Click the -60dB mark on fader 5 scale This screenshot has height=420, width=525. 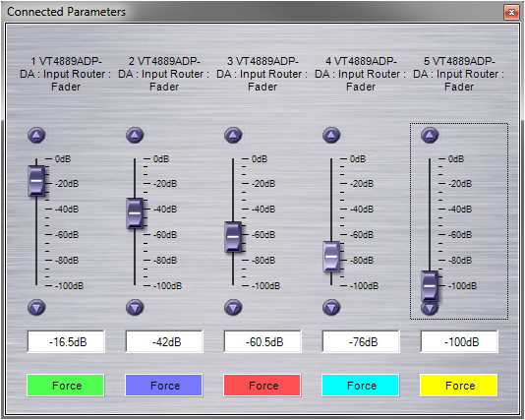(x=460, y=235)
